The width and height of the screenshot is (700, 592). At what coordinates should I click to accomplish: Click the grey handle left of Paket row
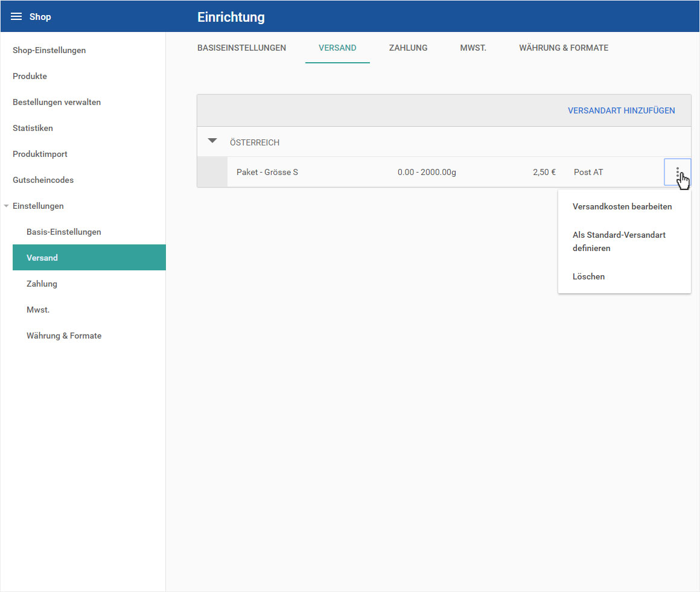tap(212, 172)
